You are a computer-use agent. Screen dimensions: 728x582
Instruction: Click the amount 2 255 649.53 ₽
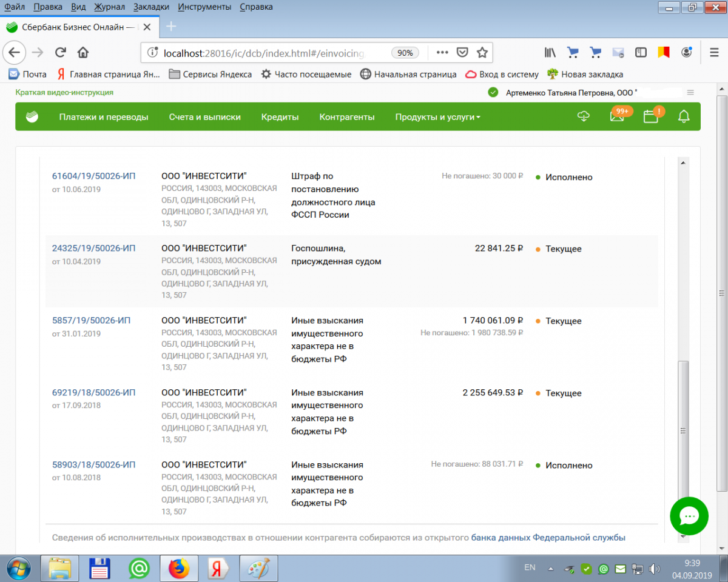coord(493,393)
